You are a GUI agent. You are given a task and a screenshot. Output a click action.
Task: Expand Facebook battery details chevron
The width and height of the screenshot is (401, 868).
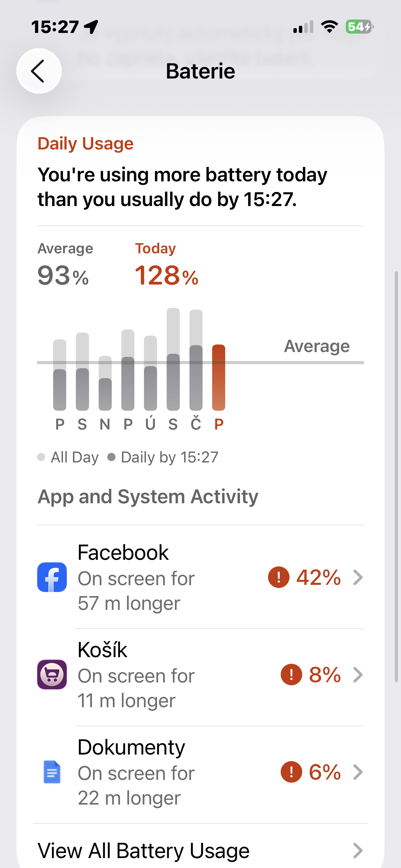point(358,577)
